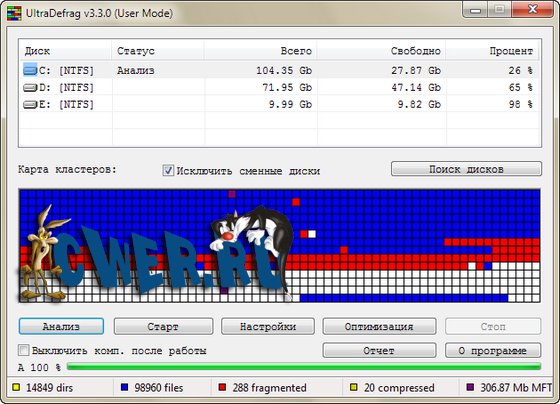Open the Отчет report
The image size is (560, 404).
[x=379, y=350]
